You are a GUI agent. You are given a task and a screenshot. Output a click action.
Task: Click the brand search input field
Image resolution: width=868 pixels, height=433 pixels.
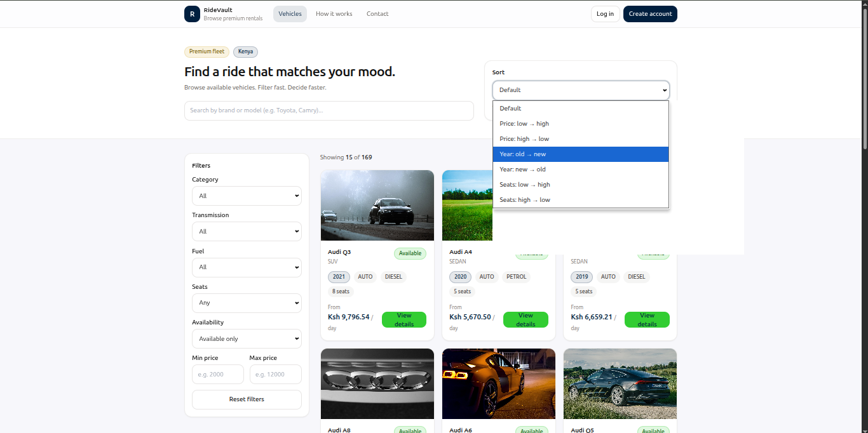point(329,110)
